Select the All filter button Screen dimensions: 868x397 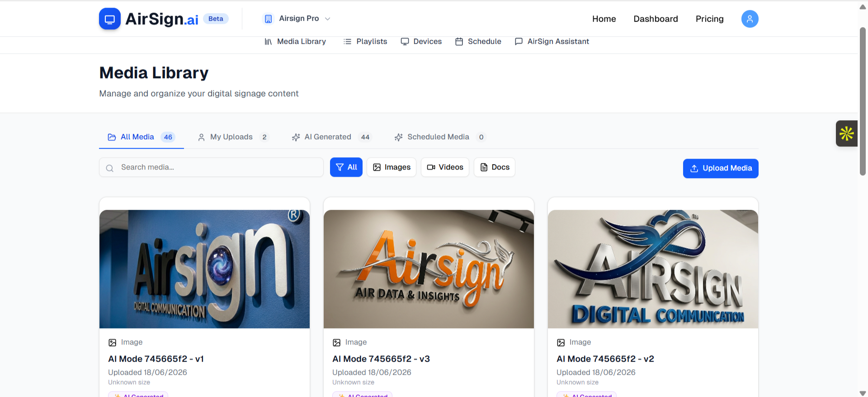tap(346, 167)
